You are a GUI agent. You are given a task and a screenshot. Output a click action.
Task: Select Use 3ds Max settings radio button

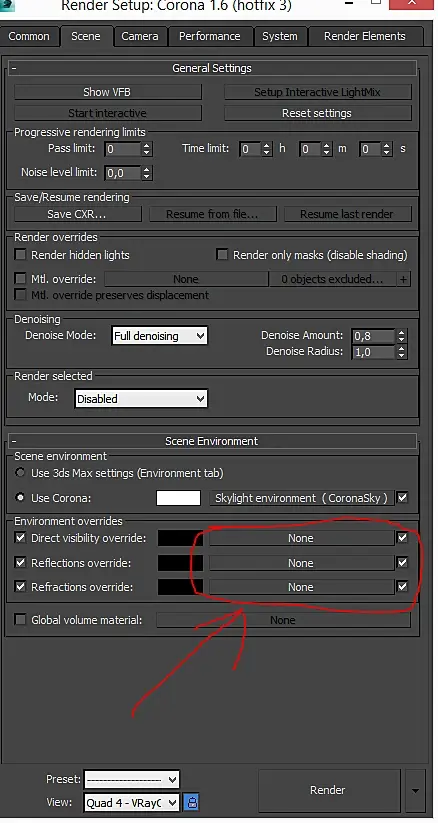coord(20,473)
